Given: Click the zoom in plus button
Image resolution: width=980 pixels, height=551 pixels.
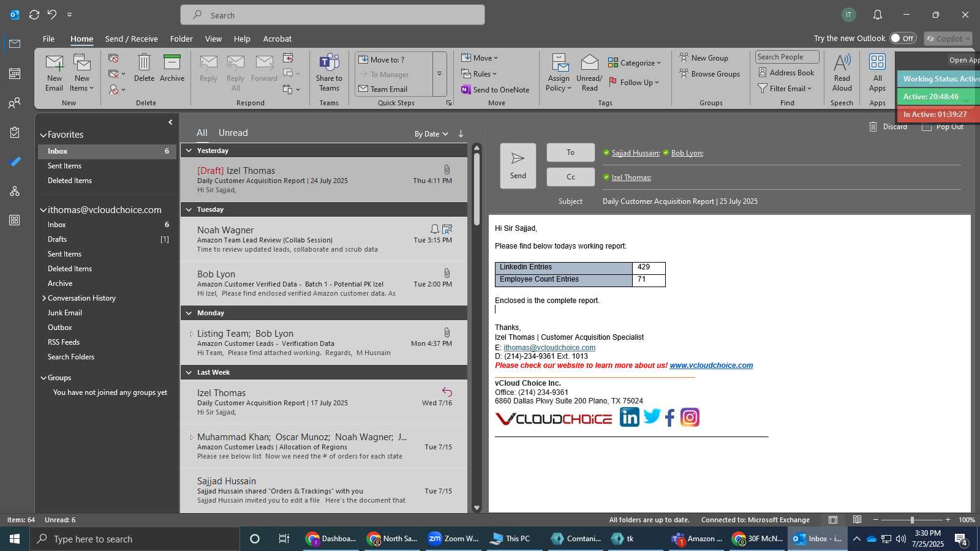Looking at the screenshot, I should pyautogui.click(x=948, y=520).
